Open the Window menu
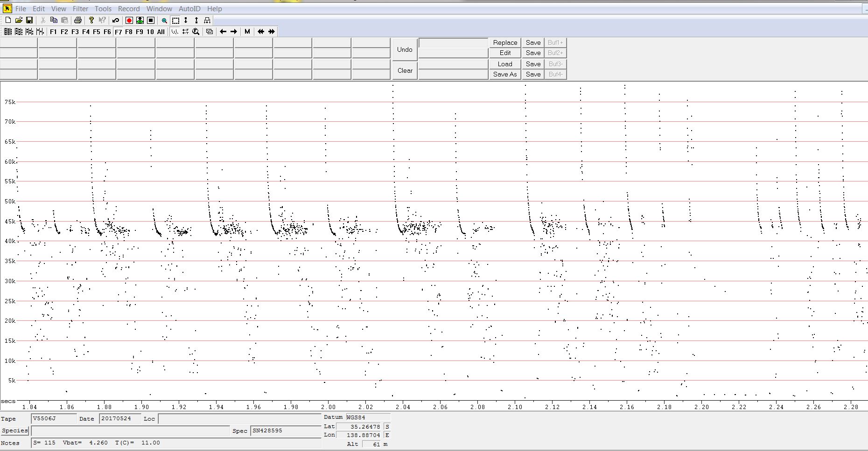This screenshot has height=451, width=868. [x=159, y=8]
